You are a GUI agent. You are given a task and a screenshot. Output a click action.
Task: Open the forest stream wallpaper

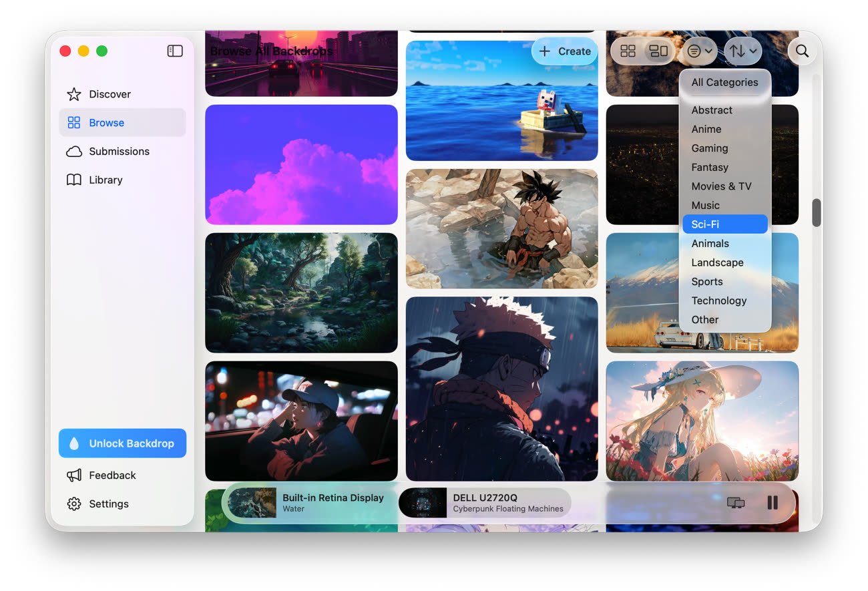301,292
